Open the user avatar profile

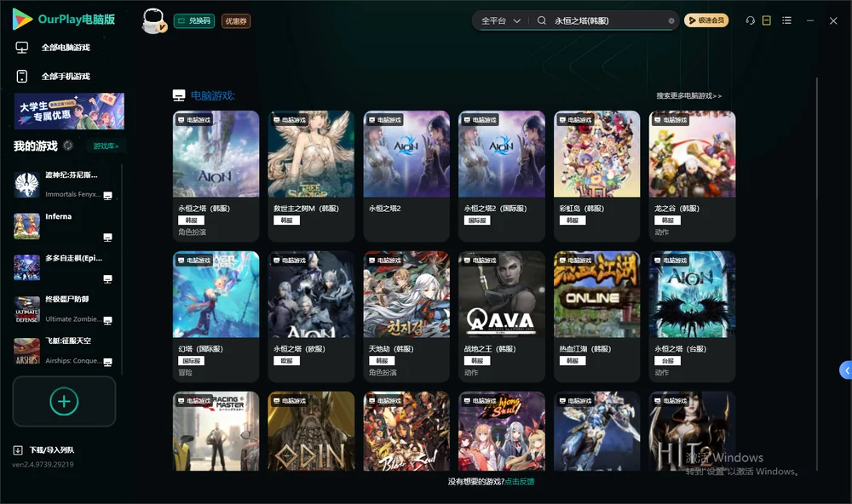[x=153, y=20]
